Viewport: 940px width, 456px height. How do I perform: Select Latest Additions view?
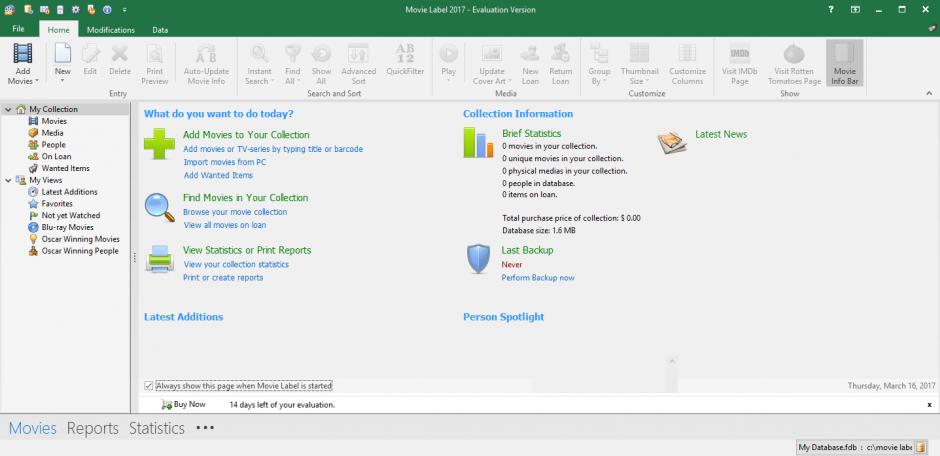69,192
